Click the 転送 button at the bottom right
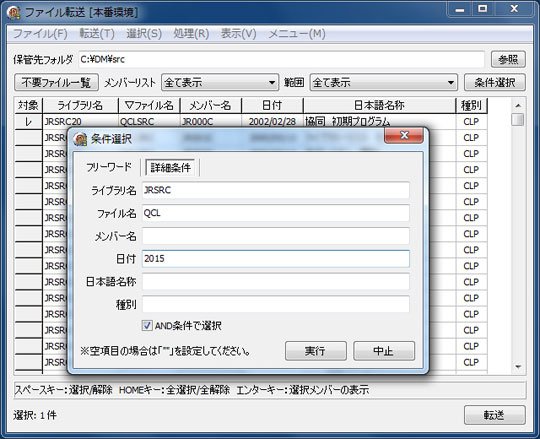Screen dimensions: 540x439 tap(495, 415)
